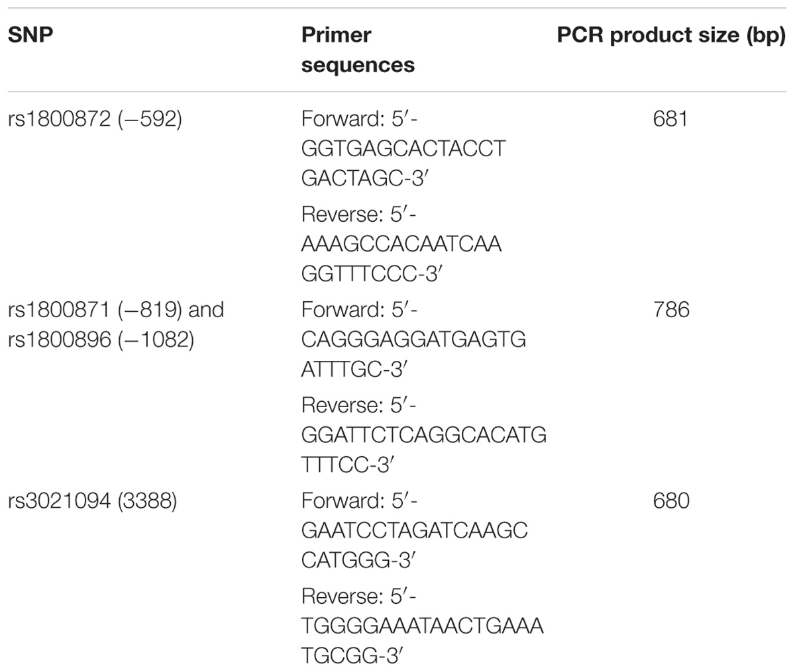Select the rs1800896 (−1082) text
Image resolution: width=795 pixels, height=672 pixels.
[x=101, y=340]
